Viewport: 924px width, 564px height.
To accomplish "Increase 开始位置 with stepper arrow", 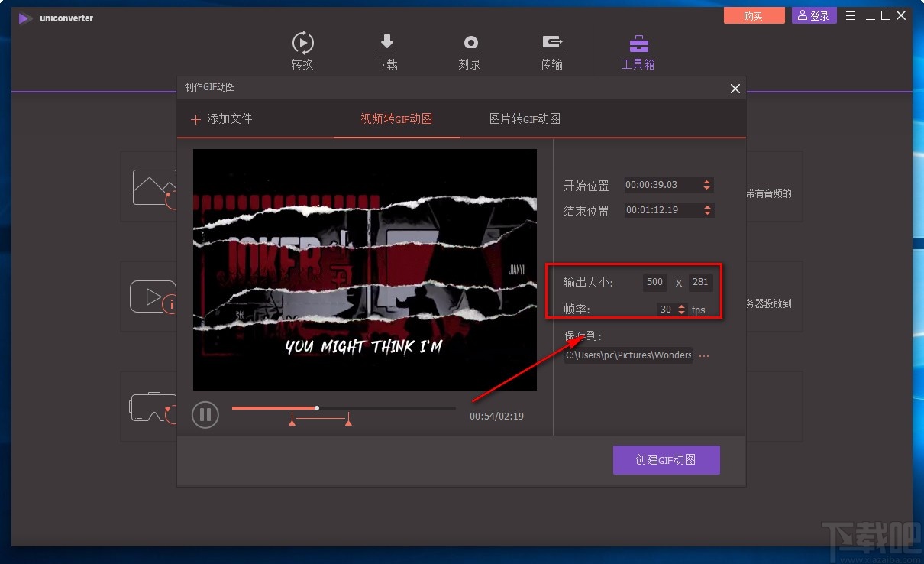I will [x=707, y=181].
